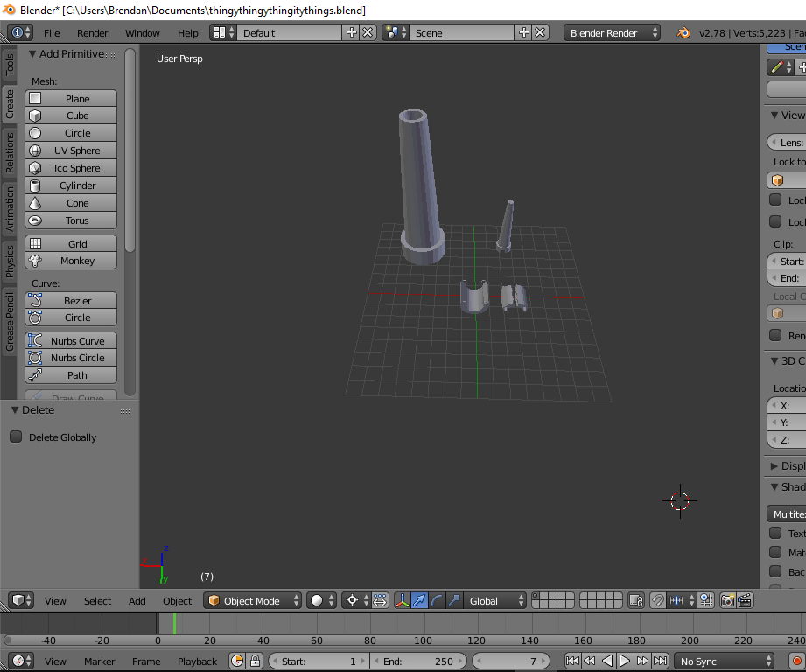The width and height of the screenshot is (806, 672).
Task: Click the pivot point selector icon
Action: click(x=354, y=601)
